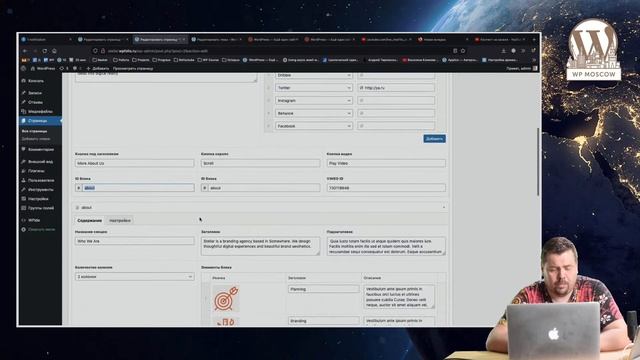Open Записи in the admin sidebar
This screenshot has width=640, height=360.
35,93
